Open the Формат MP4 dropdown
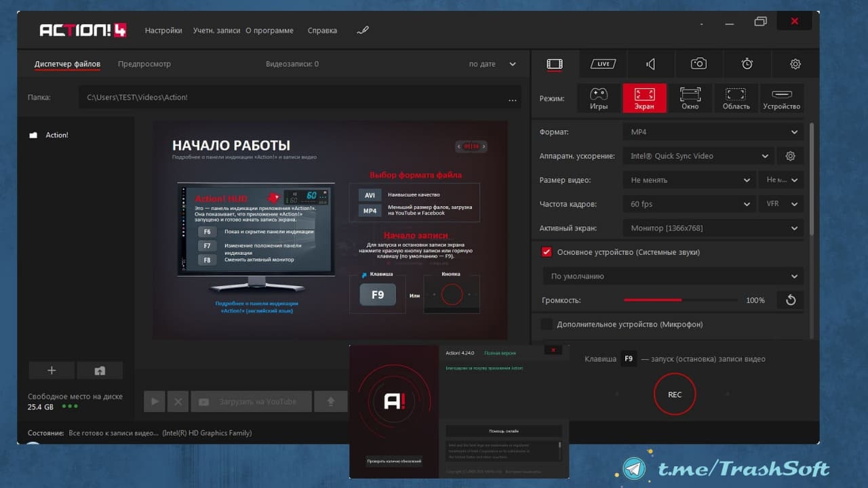The height and width of the screenshot is (488, 868). pos(713,132)
